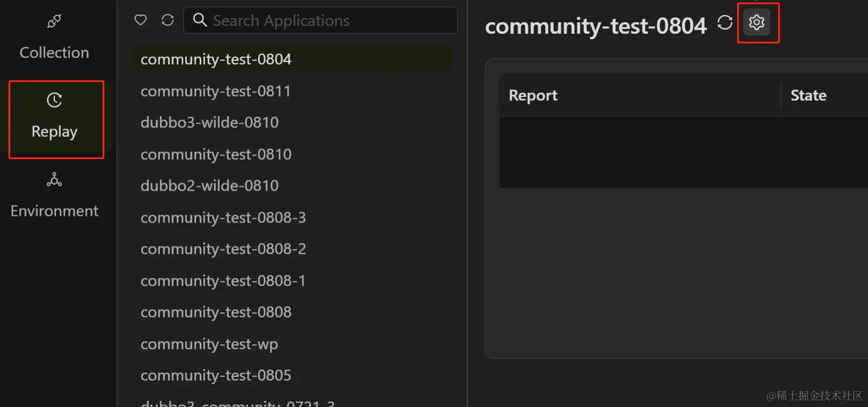The width and height of the screenshot is (868, 407).
Task: Click the Collection plug icon
Action: pyautogui.click(x=54, y=22)
